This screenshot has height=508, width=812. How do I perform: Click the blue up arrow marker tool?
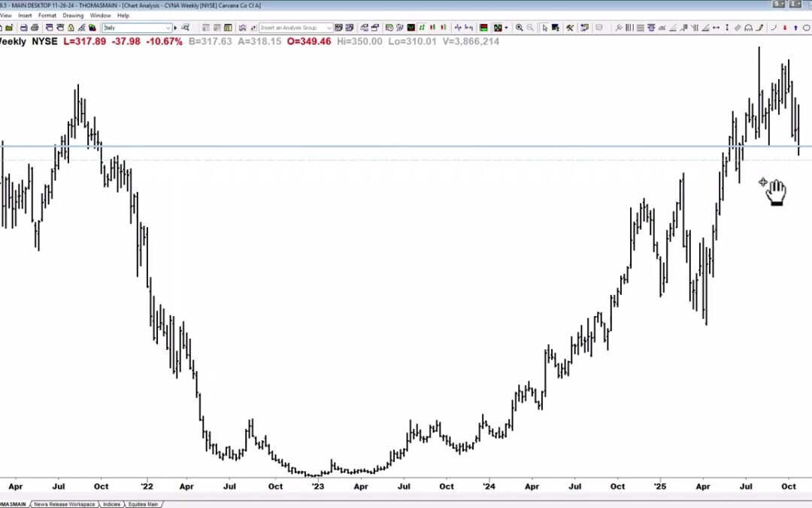pos(796,28)
